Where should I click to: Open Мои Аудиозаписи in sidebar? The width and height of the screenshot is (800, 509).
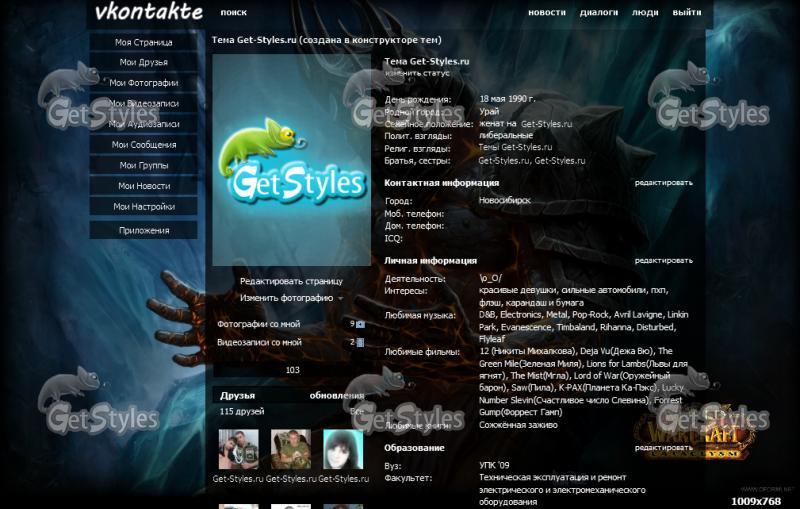point(143,124)
